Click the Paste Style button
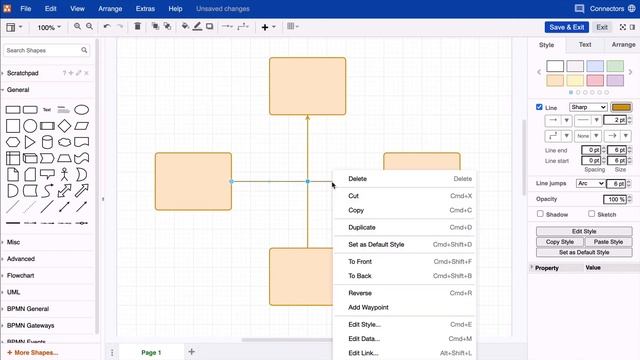The image size is (640, 360). [x=608, y=242]
